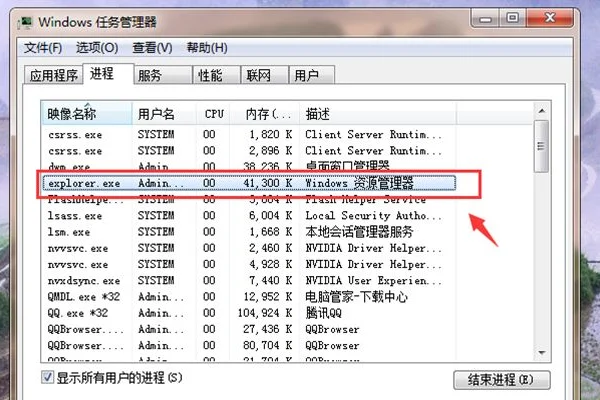
Task: Click the scrollbar down arrow
Action: point(541,353)
